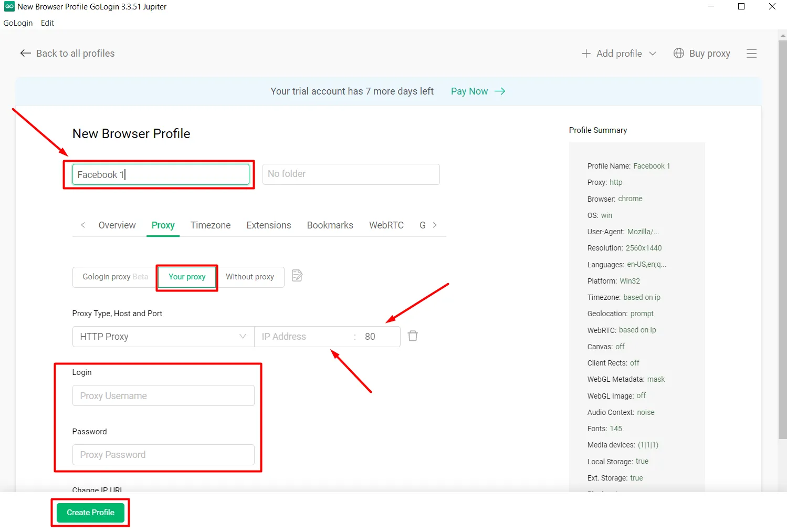Select the Gologin proxy Beta option
This screenshot has width=787, height=532.
pos(115,277)
